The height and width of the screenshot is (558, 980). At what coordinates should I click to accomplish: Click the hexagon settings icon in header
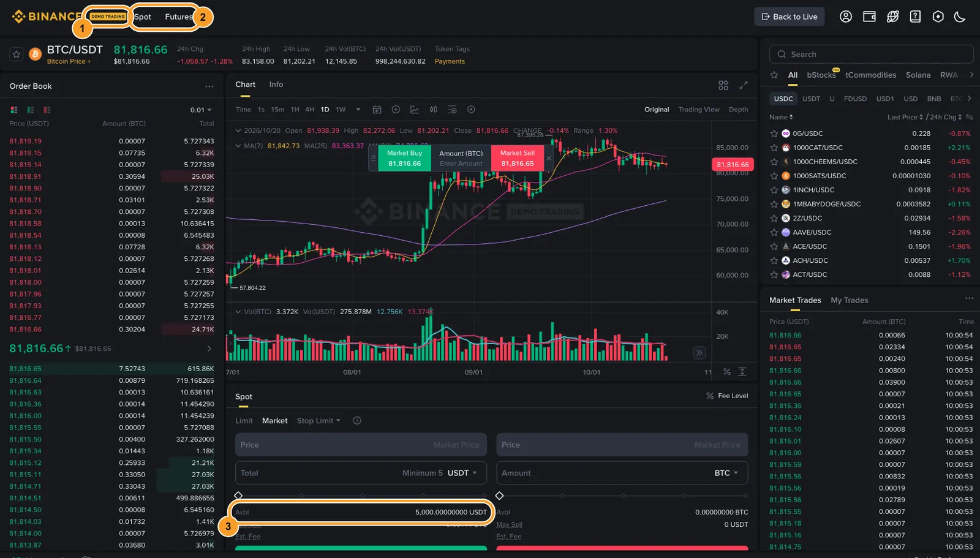tap(938, 17)
